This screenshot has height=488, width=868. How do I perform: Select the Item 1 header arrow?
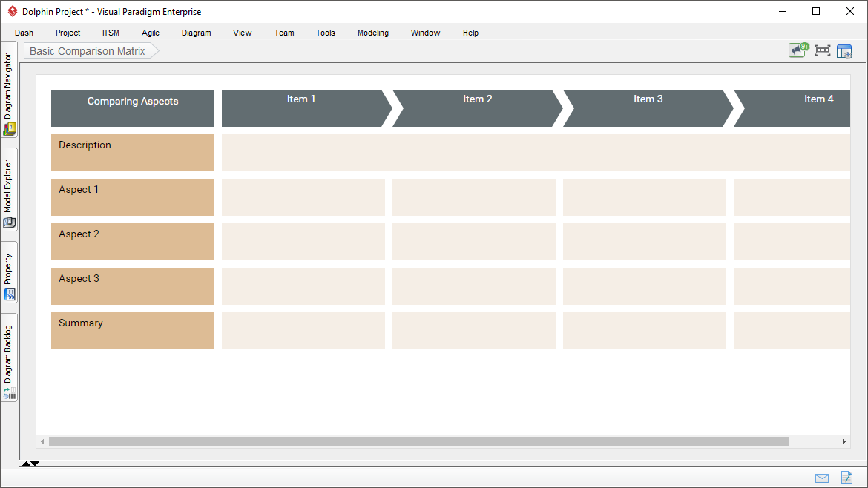point(306,108)
